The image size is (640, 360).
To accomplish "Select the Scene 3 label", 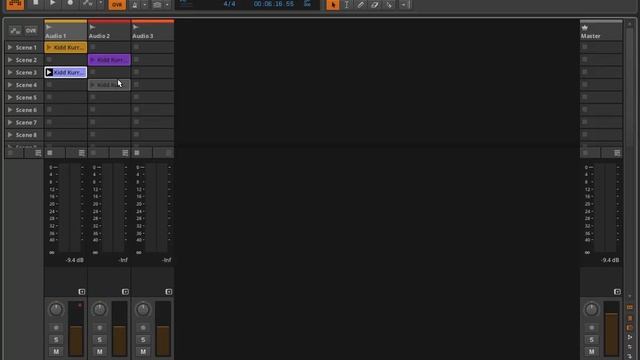I will click(26, 72).
